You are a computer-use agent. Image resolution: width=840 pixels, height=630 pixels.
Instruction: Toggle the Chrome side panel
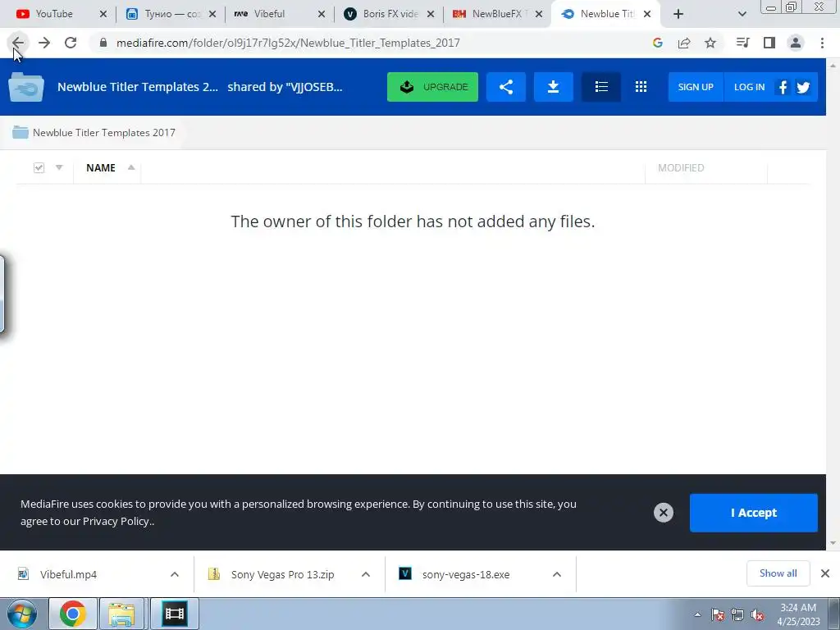pyautogui.click(x=769, y=43)
